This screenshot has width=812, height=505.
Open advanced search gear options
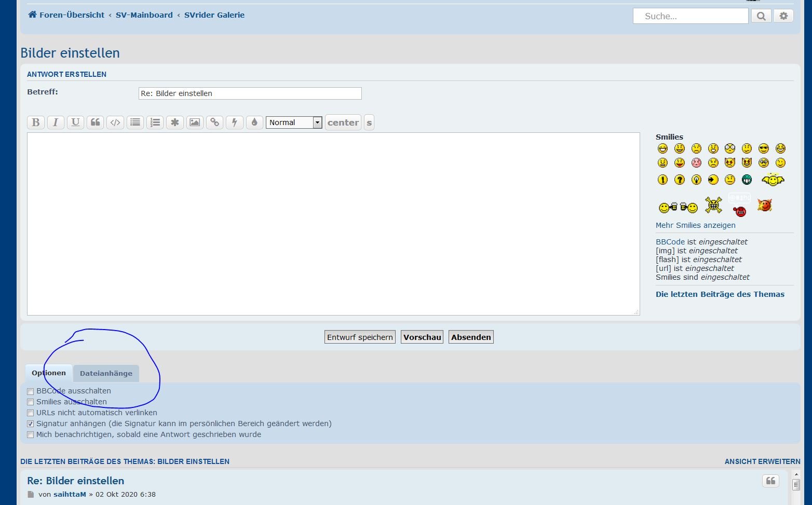pyautogui.click(x=783, y=16)
